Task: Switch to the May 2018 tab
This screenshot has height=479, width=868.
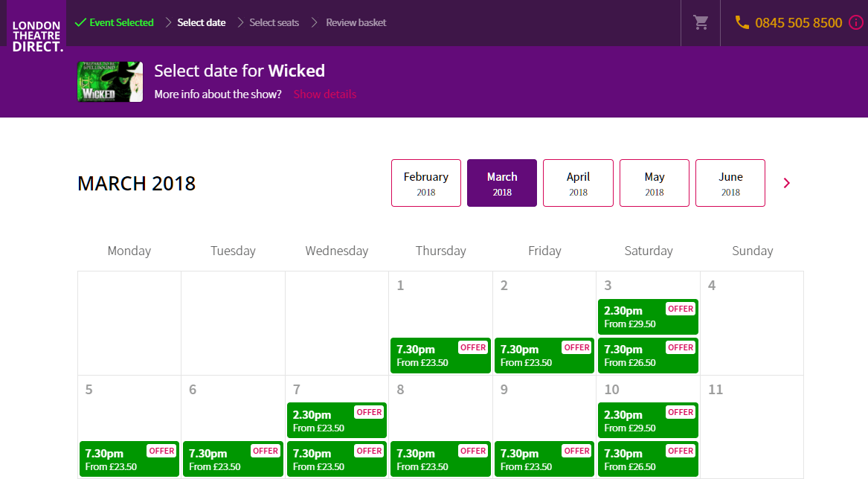Action: [655, 183]
